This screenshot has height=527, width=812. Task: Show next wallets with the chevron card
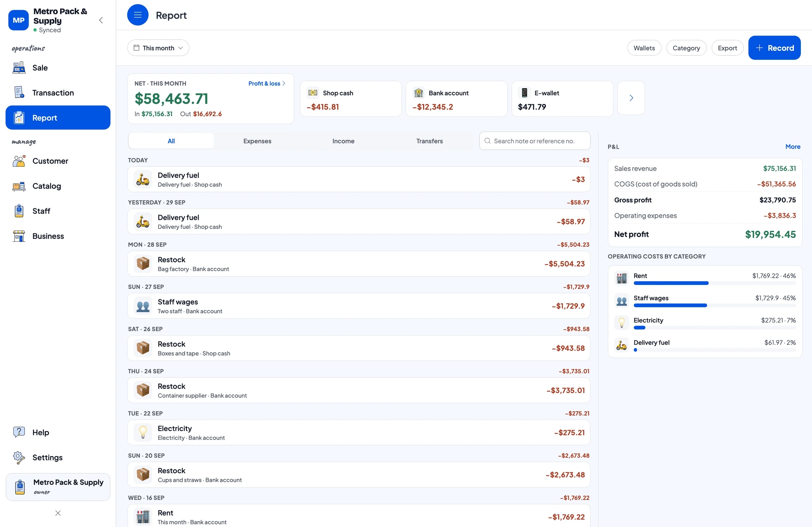(x=631, y=98)
